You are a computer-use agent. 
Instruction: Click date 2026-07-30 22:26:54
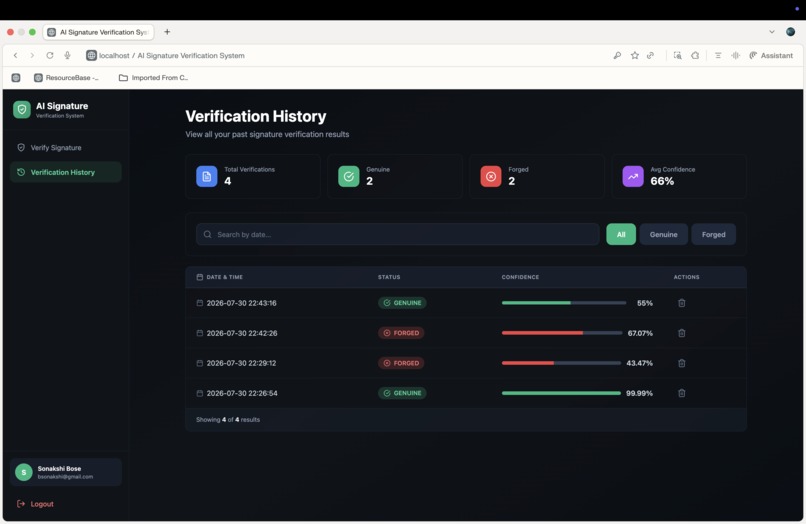tap(242, 393)
